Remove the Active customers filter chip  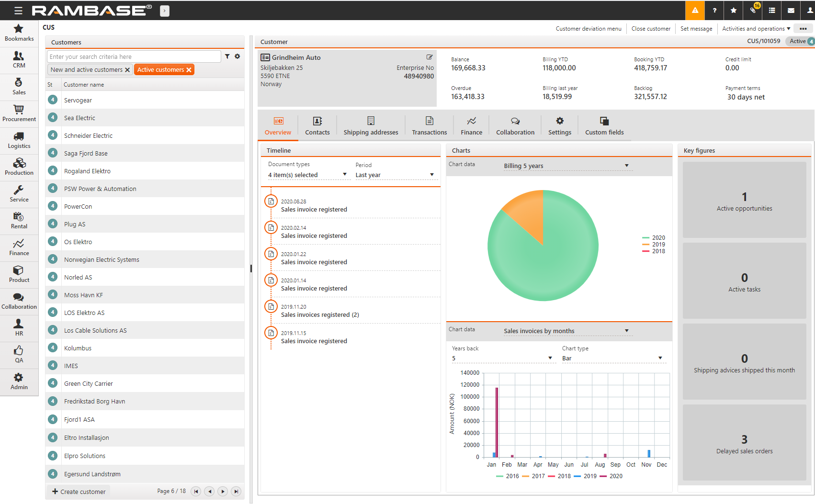pos(189,69)
